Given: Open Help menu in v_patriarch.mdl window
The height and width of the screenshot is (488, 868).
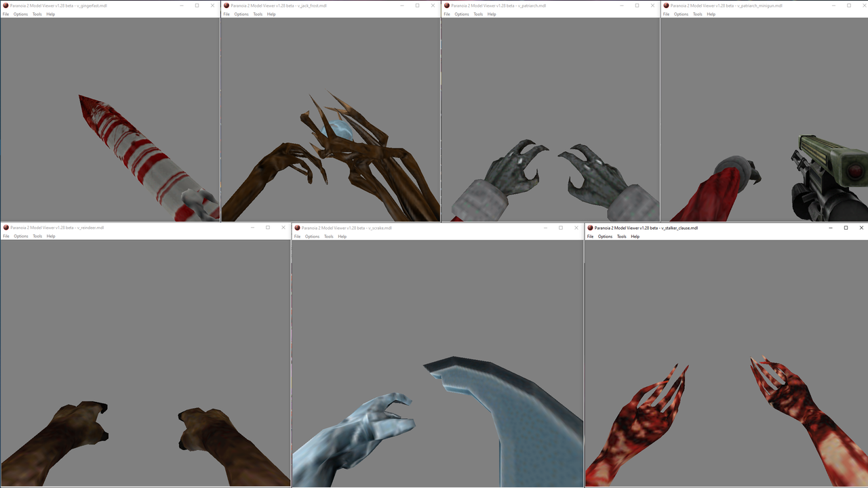Looking at the screenshot, I should (x=492, y=14).
